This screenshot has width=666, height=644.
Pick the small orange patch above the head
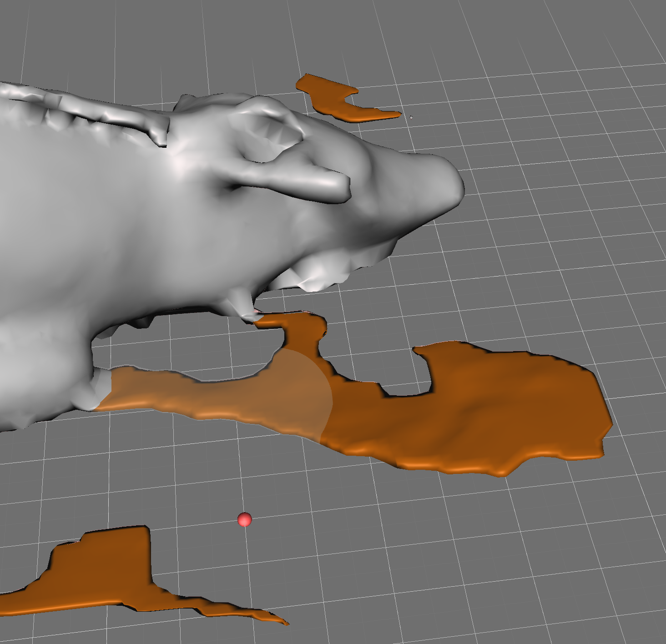(x=348, y=99)
